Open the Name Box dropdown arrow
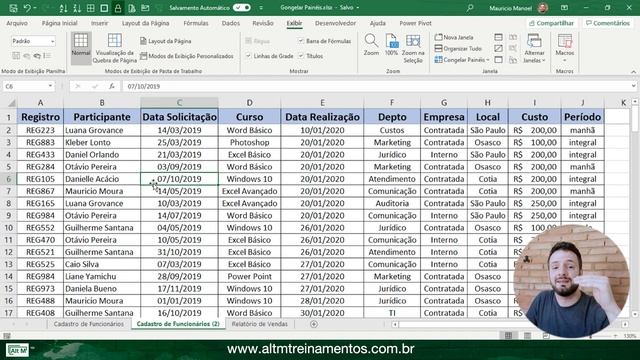This screenshot has width=640, height=360. [50, 86]
